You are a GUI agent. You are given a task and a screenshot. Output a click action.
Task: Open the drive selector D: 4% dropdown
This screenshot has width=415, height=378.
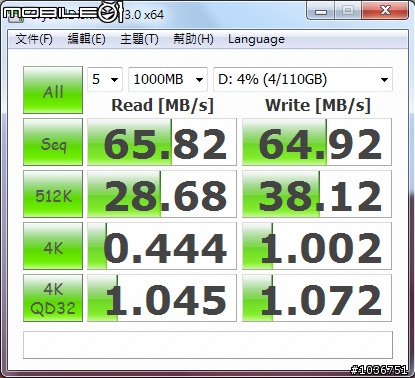(x=303, y=79)
